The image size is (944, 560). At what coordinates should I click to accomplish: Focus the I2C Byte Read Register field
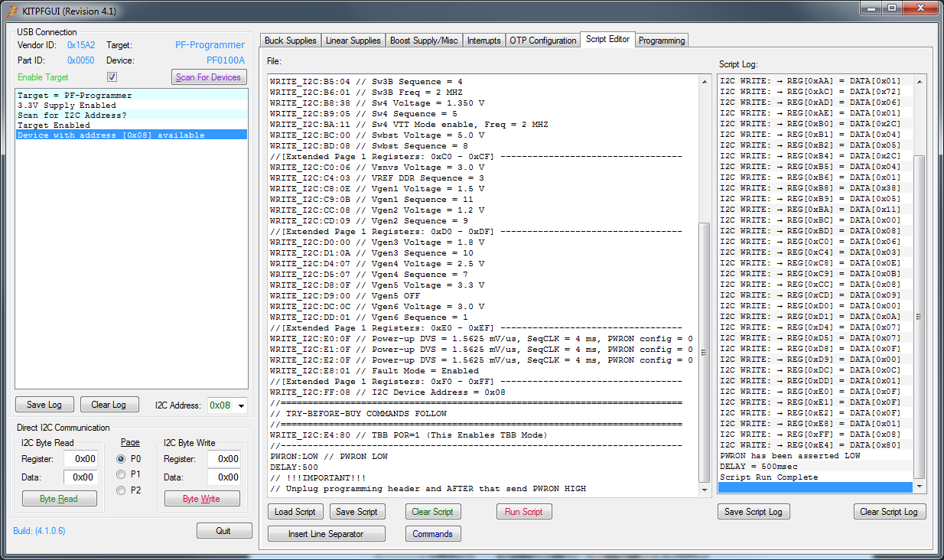pyautogui.click(x=80, y=459)
